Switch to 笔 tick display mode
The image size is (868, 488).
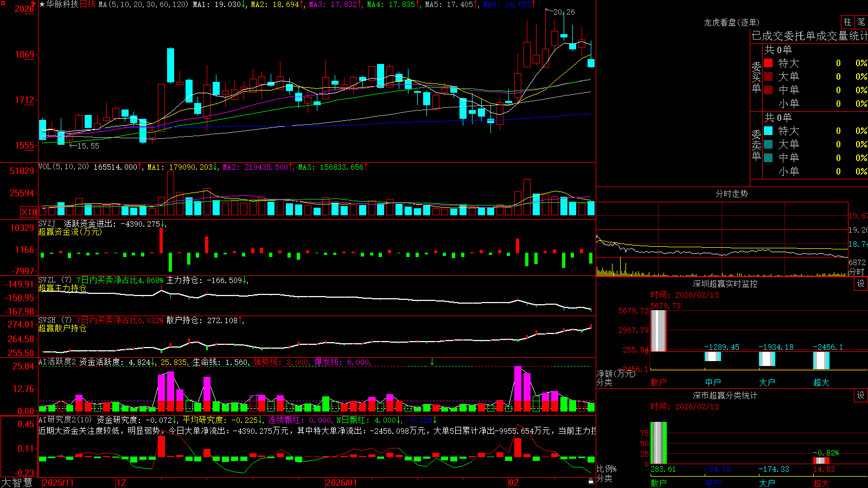861,22
